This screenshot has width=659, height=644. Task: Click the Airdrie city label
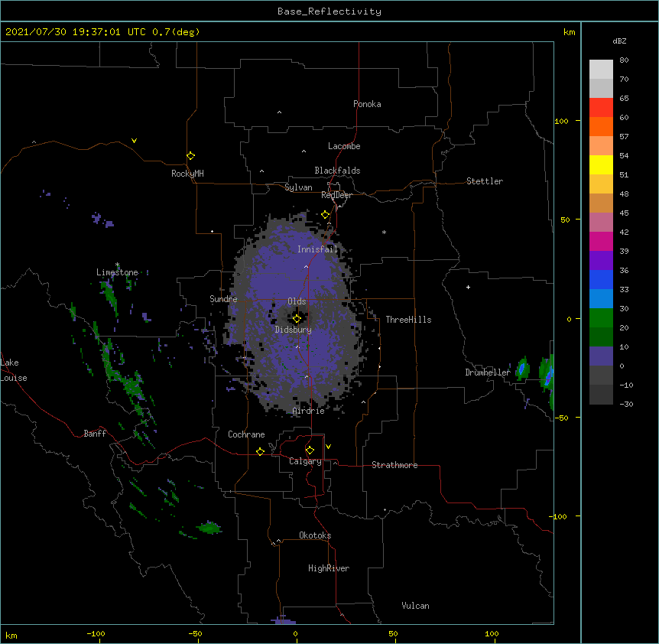[x=309, y=411]
